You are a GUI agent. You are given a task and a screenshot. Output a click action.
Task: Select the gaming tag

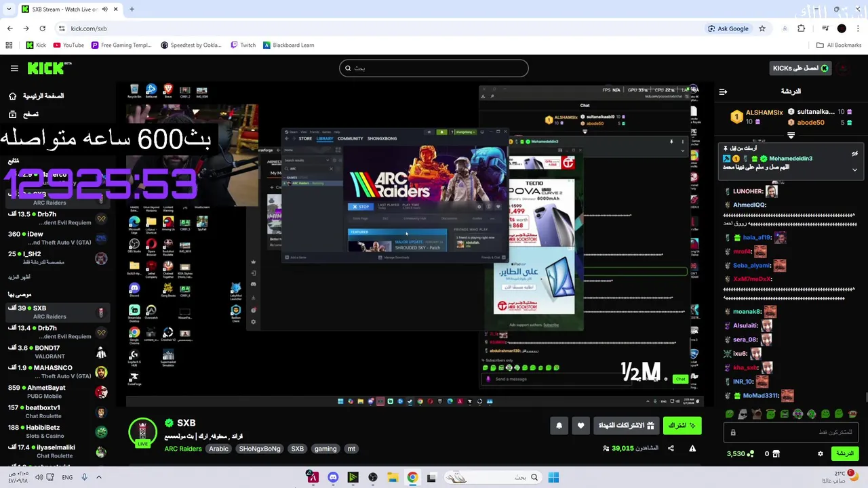click(x=325, y=449)
